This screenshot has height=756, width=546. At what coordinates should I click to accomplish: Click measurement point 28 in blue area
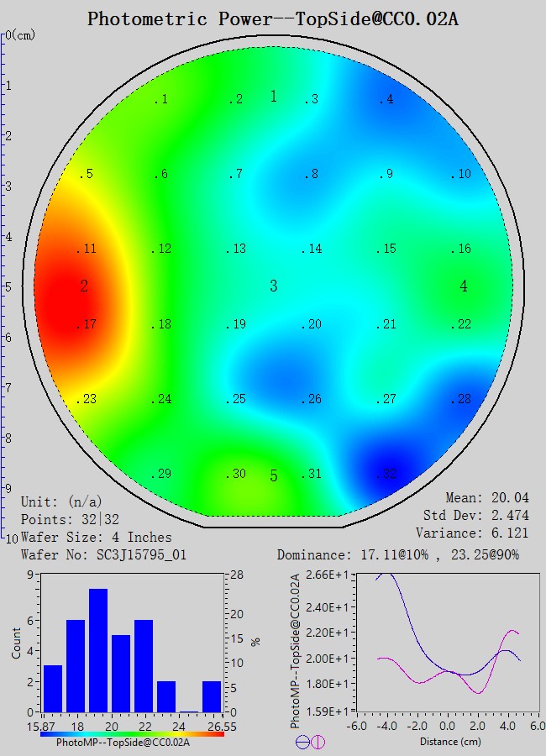coord(461,399)
